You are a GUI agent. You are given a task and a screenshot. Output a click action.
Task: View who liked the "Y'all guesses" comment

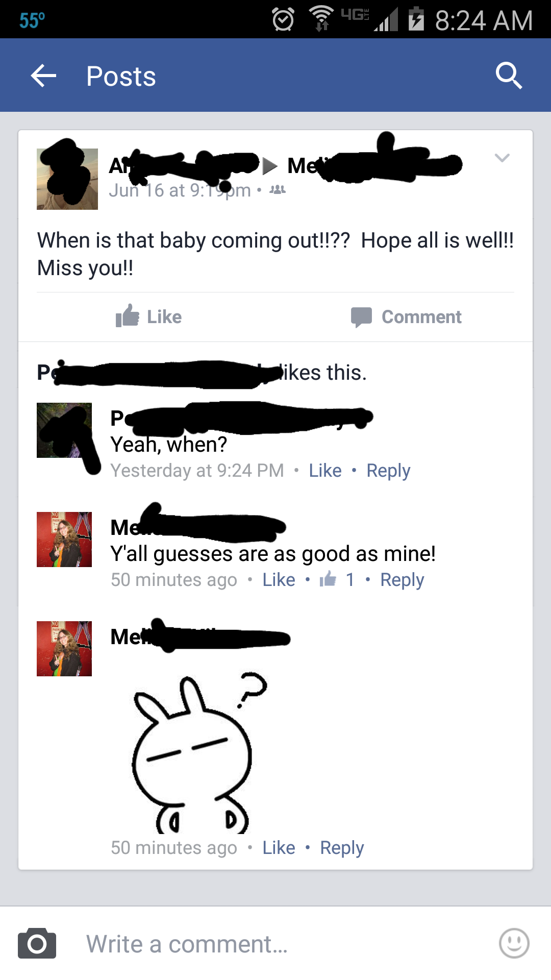(337, 579)
